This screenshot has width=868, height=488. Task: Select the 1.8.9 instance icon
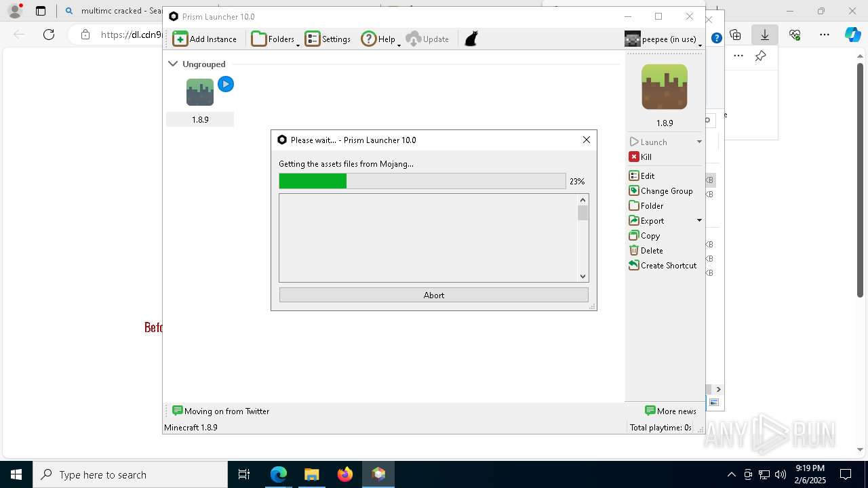click(x=200, y=92)
